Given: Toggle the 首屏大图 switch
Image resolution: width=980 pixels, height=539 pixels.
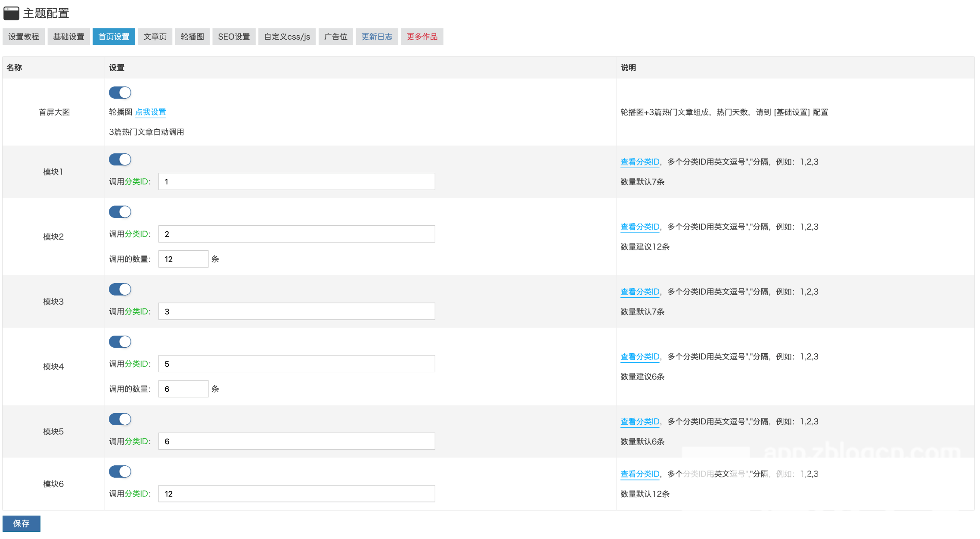Looking at the screenshot, I should pyautogui.click(x=120, y=93).
